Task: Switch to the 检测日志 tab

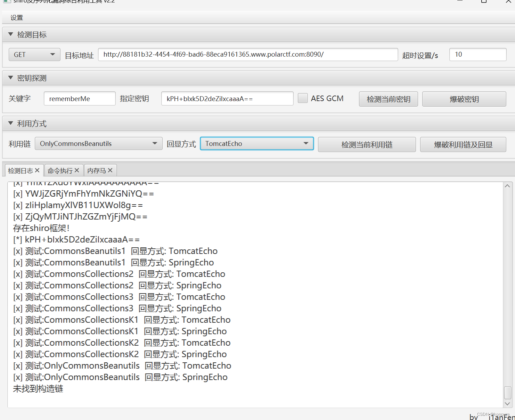Action: [21, 171]
